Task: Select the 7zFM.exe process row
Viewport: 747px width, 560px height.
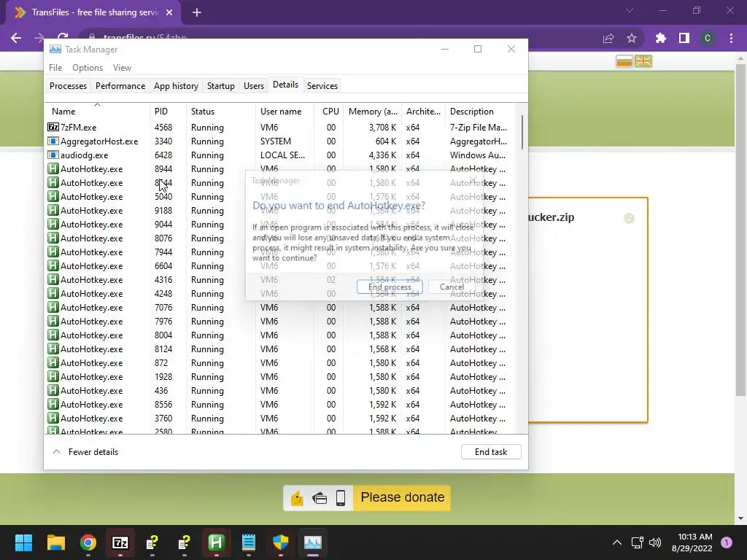Action: click(x=280, y=127)
